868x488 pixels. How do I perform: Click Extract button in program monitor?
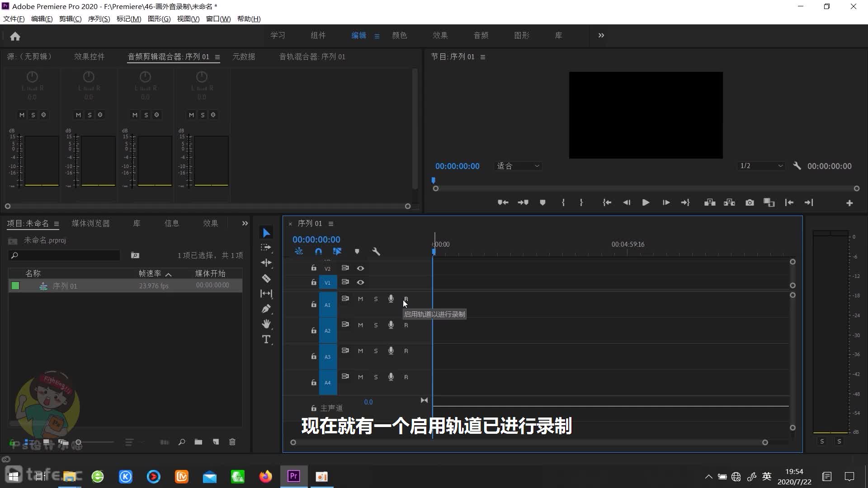[729, 202]
